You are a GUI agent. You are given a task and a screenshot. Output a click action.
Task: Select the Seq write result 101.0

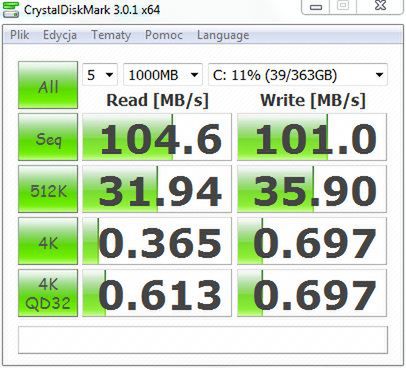click(x=312, y=137)
